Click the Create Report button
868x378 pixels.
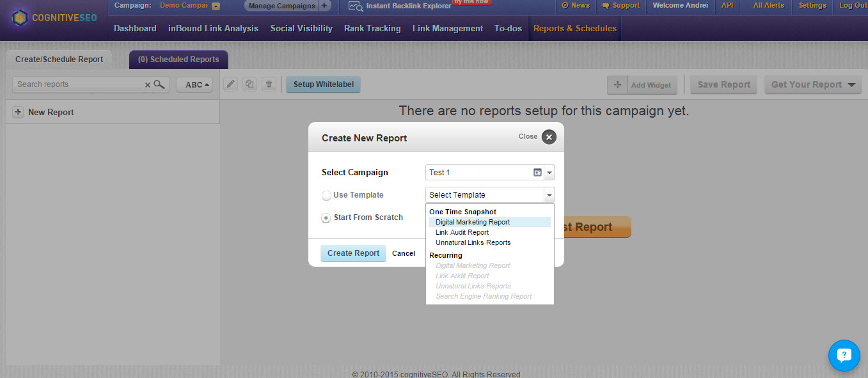(x=353, y=253)
